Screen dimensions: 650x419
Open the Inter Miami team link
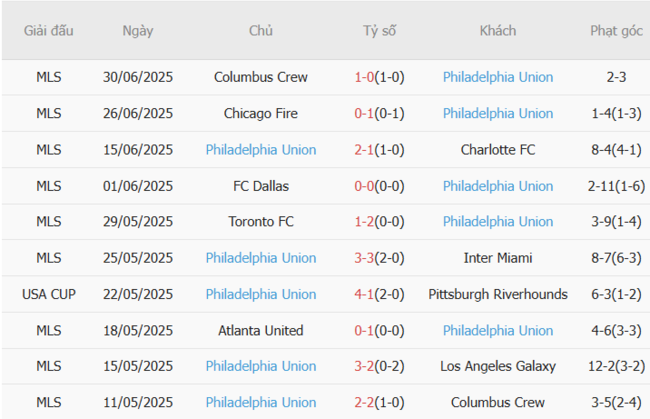(498, 258)
